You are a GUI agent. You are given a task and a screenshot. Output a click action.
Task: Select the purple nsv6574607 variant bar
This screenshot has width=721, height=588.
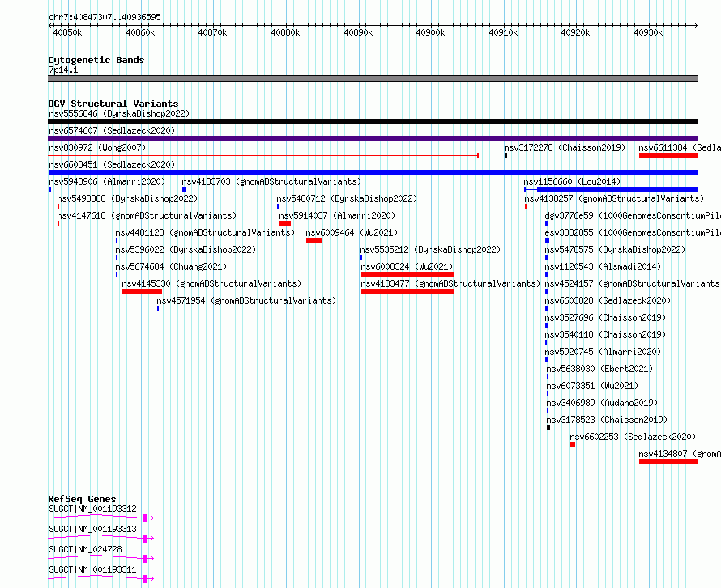(373, 138)
